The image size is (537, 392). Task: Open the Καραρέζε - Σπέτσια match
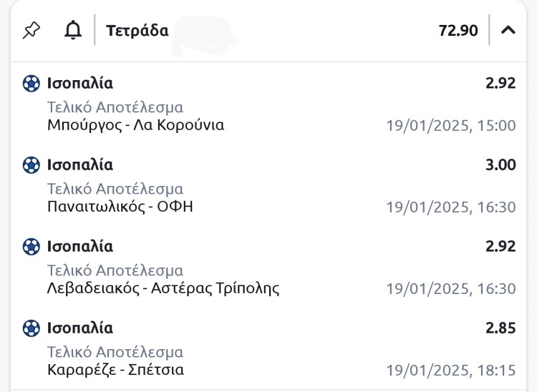[115, 370]
